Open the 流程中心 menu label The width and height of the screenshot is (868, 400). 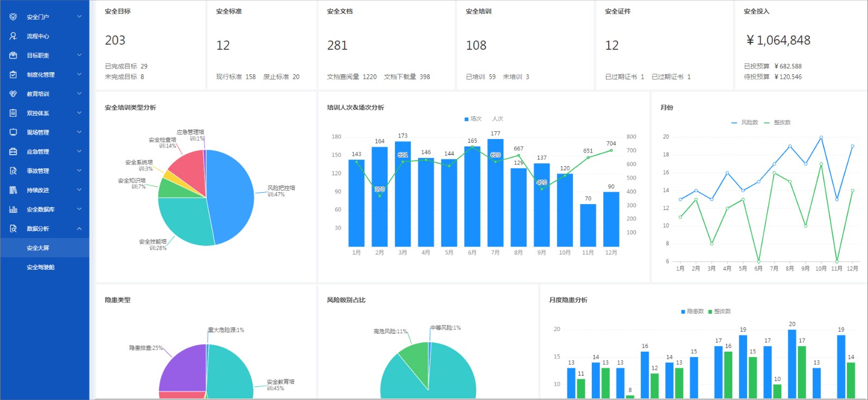click(x=38, y=36)
